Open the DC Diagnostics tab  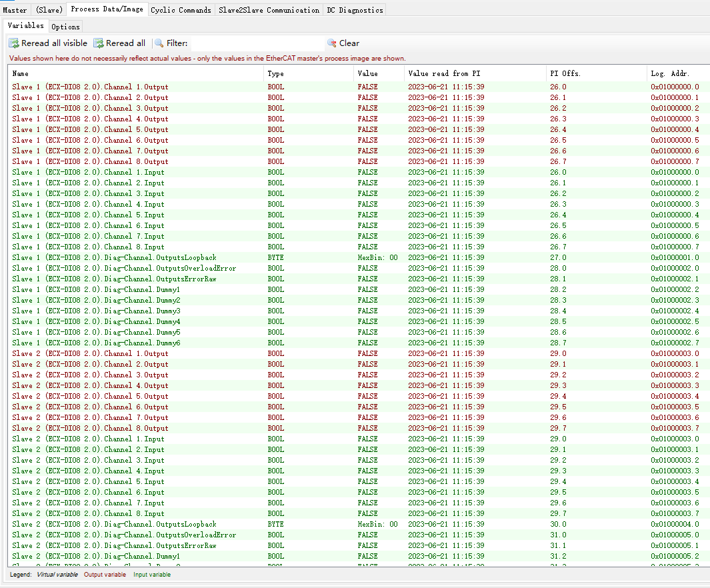355,10
